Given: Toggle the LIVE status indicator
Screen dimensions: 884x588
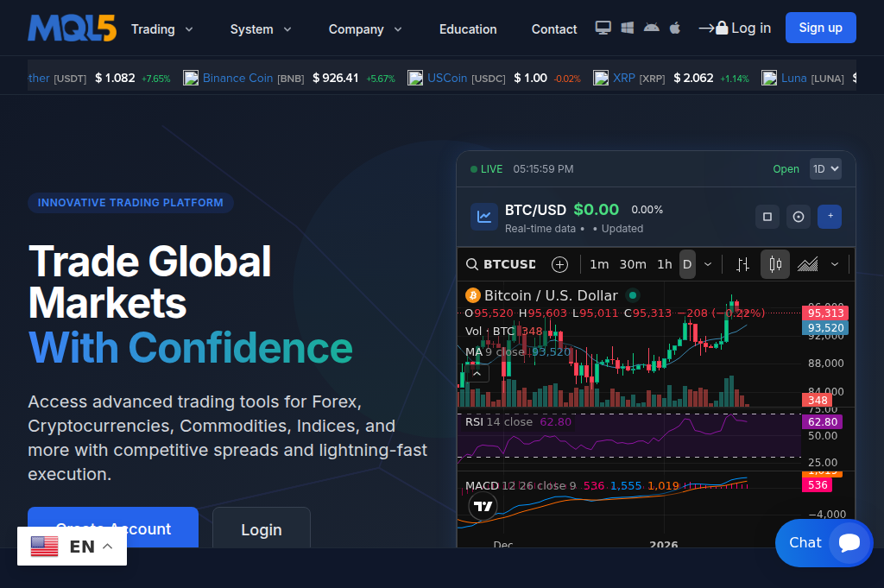Looking at the screenshot, I should [x=485, y=169].
